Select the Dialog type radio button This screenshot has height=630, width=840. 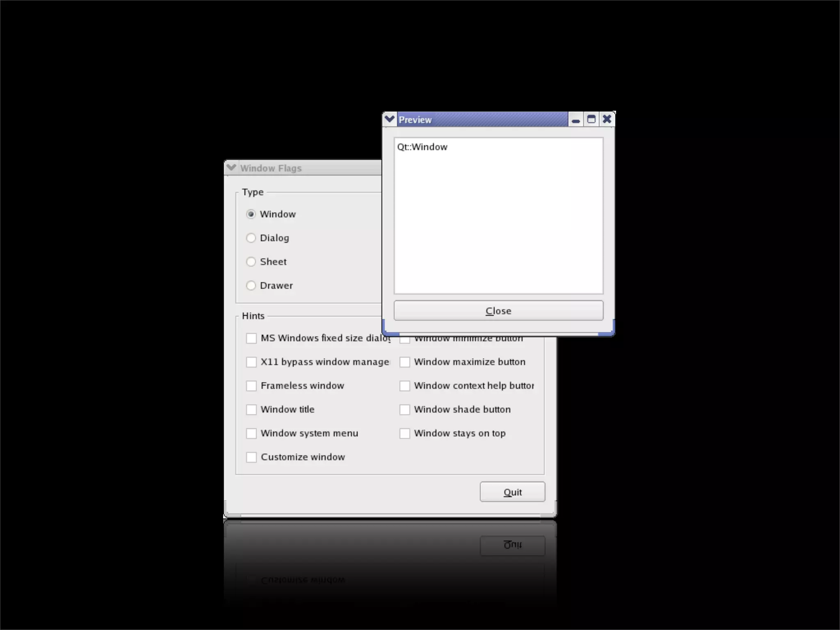(251, 238)
